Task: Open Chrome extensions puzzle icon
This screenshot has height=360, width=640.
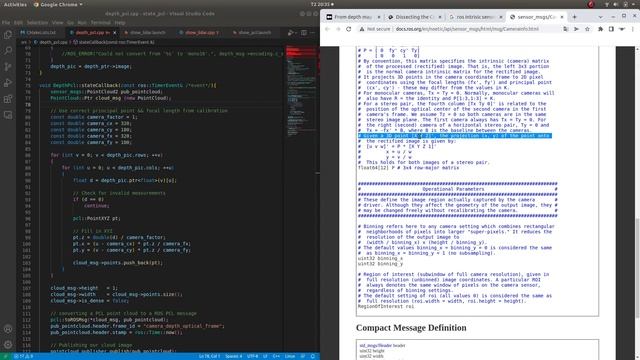Action: [600, 29]
